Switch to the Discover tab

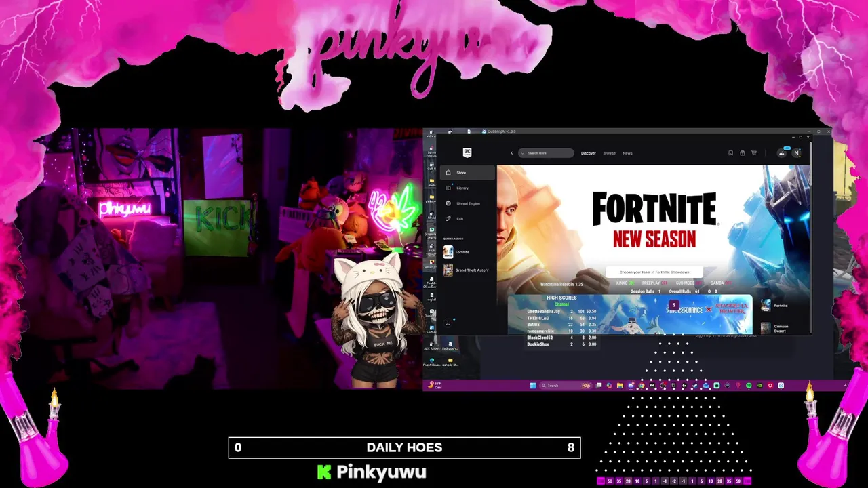pos(588,153)
